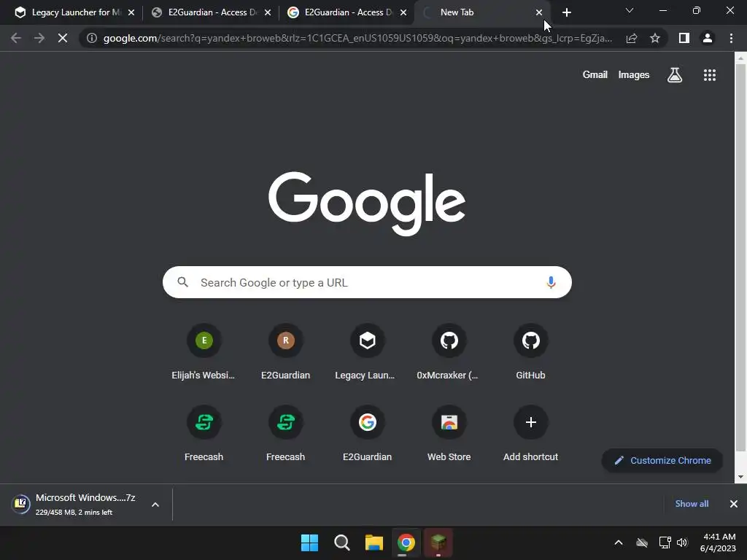Viewport: 747px width, 560px height.
Task: Close the New Tab tab
Action: point(539,12)
